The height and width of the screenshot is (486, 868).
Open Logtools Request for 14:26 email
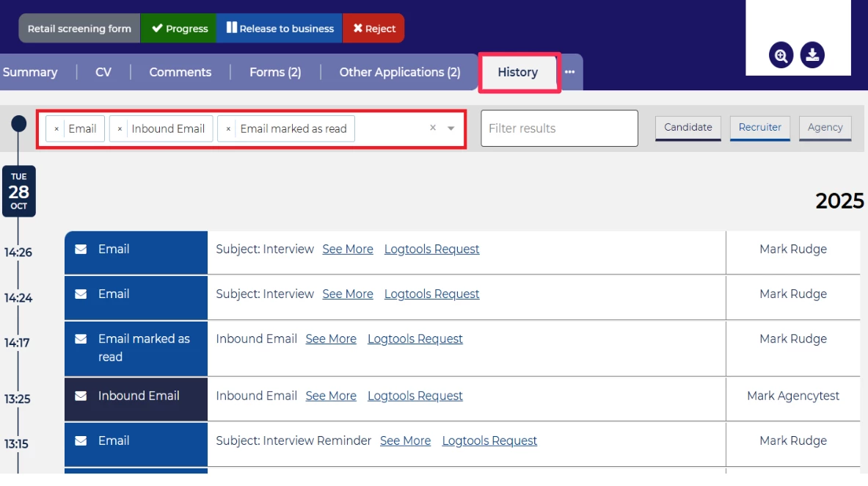431,250
